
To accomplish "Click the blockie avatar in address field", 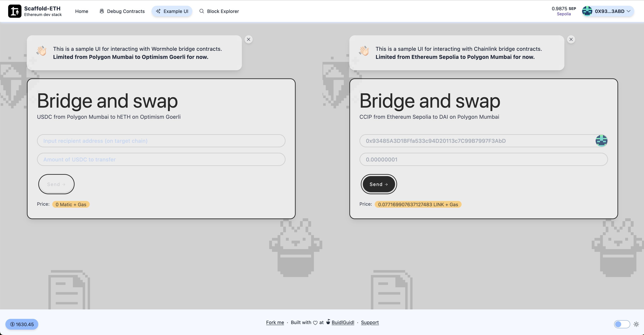I will (602, 141).
